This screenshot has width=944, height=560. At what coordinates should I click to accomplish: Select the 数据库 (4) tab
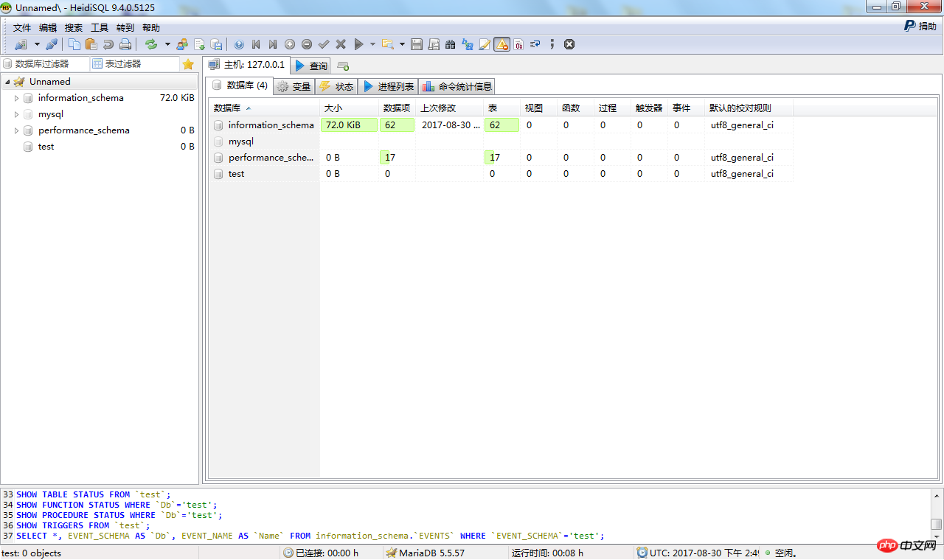point(240,85)
